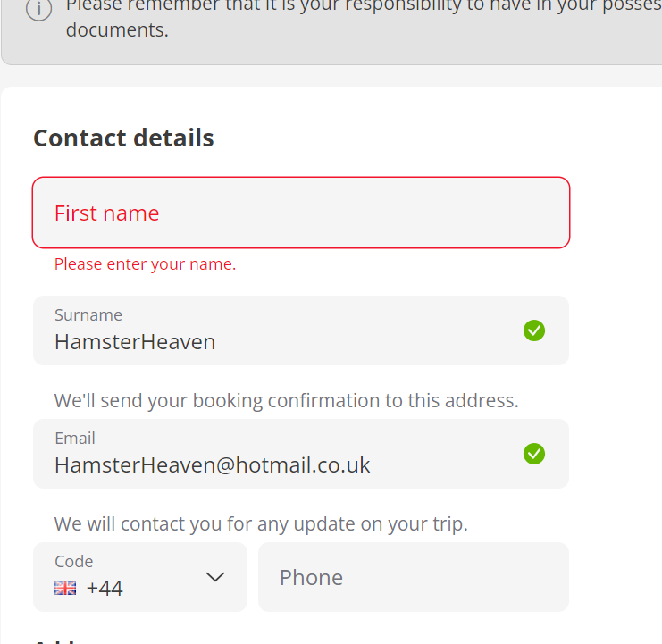Click the 'Please enter your name.' error message

(x=146, y=264)
